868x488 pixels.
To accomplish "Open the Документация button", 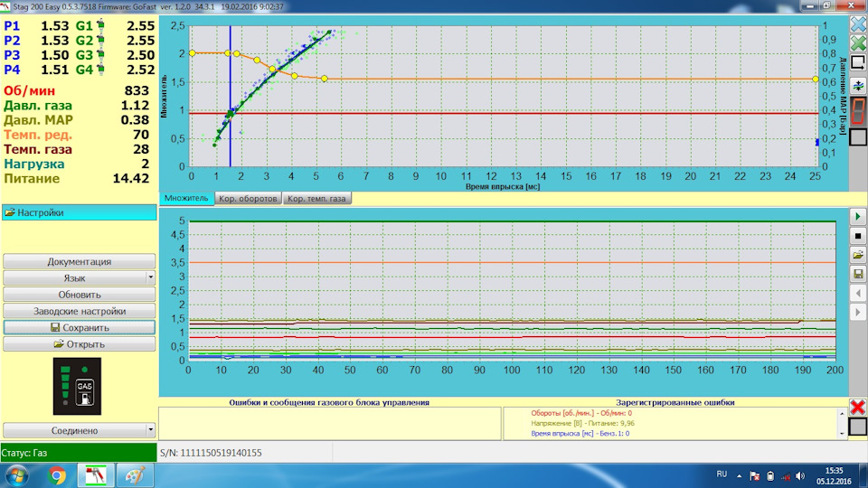I will point(80,261).
